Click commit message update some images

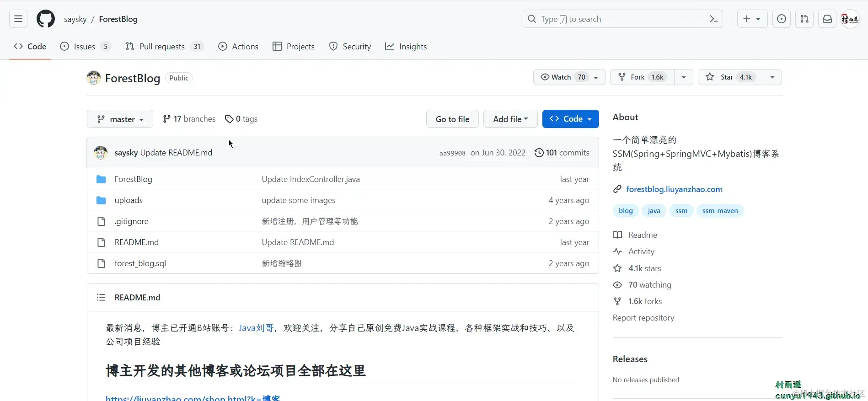click(x=299, y=200)
